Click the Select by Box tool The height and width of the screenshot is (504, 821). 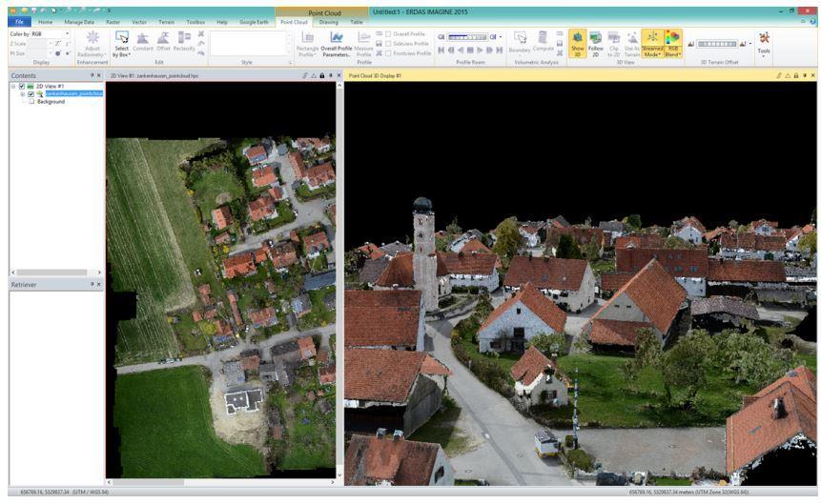click(121, 44)
